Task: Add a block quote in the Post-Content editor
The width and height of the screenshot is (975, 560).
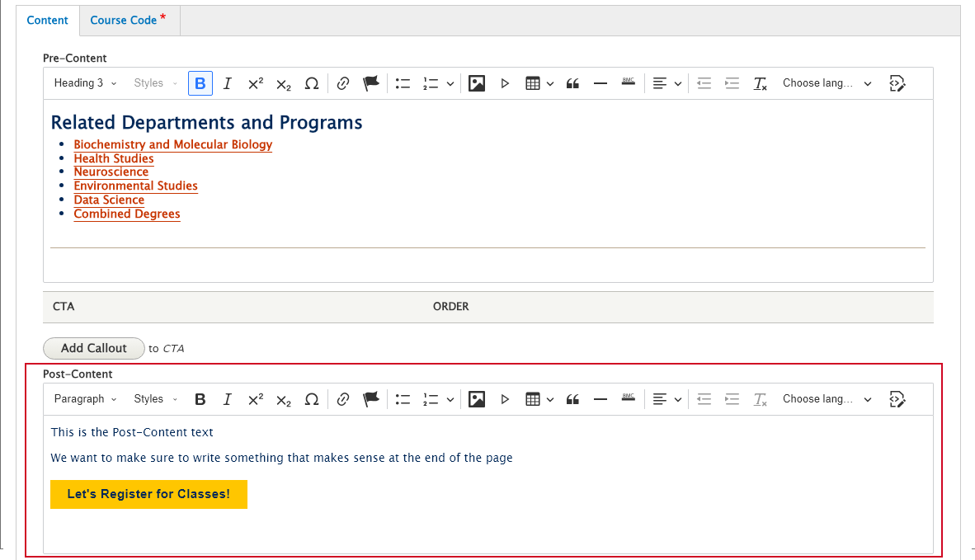Action: pyautogui.click(x=572, y=398)
